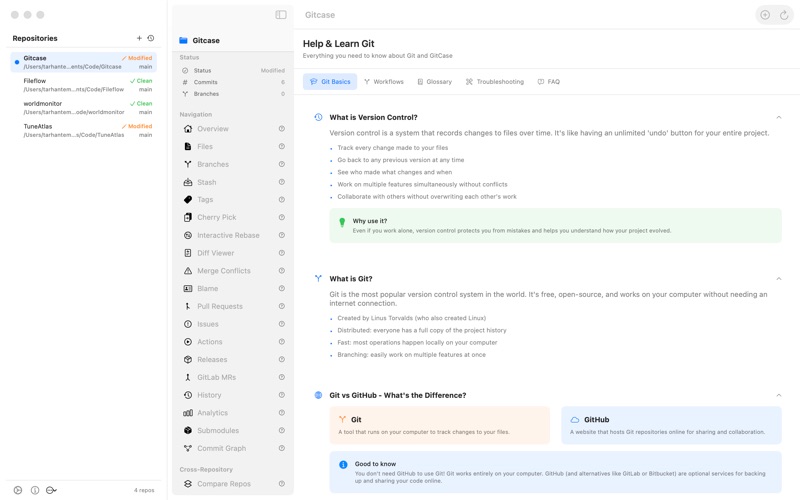This screenshot has width=800, height=500.
Task: Open the FAQ tab
Action: click(x=549, y=82)
